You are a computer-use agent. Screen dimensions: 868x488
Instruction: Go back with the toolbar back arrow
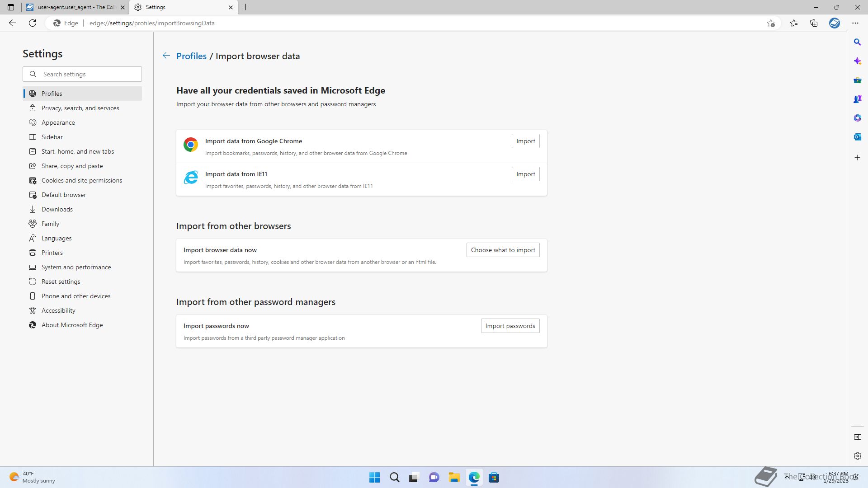point(13,23)
